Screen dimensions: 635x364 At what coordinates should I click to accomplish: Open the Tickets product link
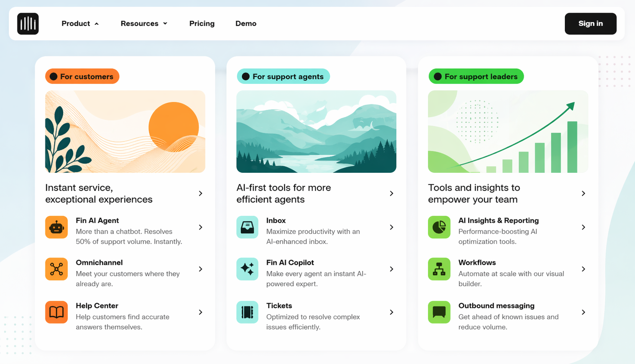coord(279,306)
